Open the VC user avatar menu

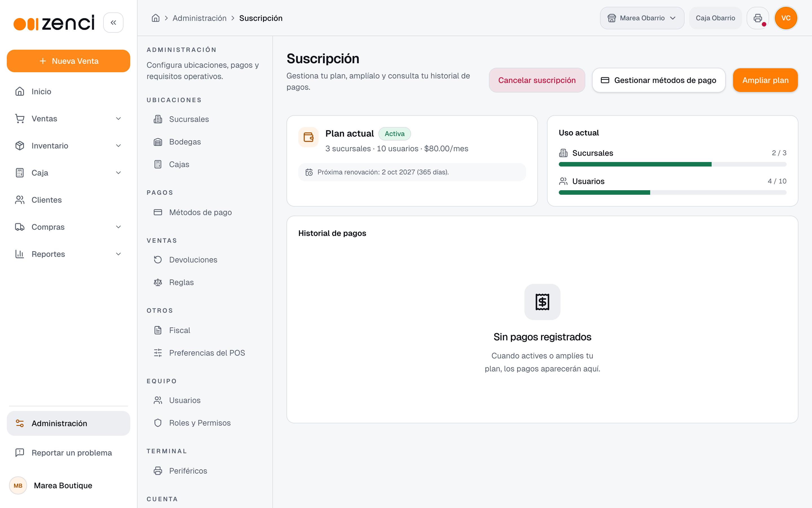pos(786,18)
